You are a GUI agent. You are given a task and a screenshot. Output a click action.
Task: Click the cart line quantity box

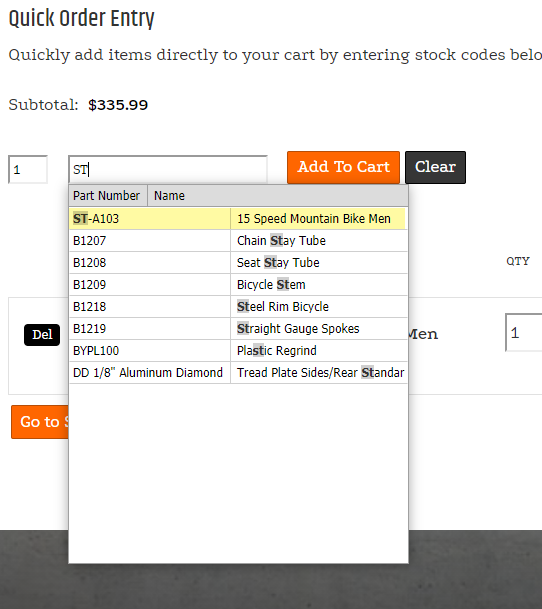pos(524,332)
